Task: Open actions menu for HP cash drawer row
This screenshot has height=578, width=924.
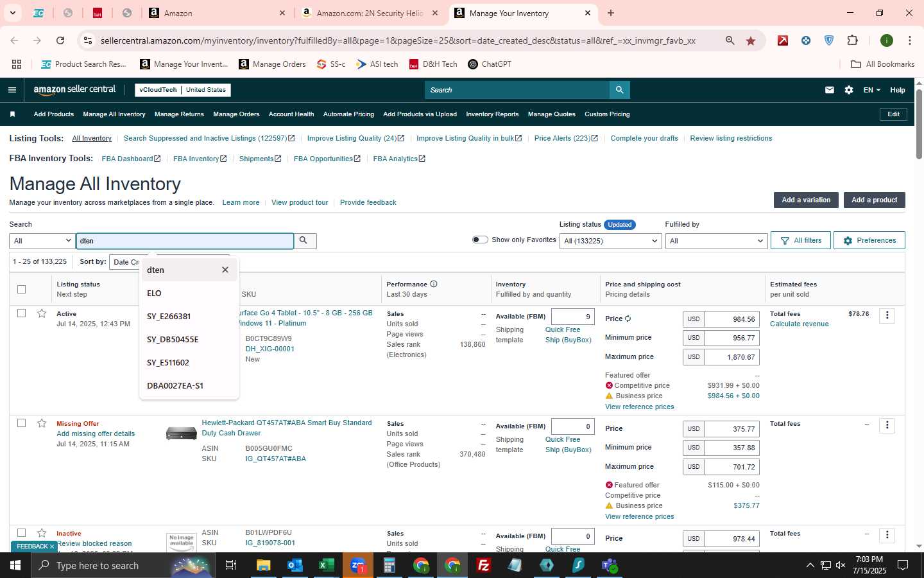Action: tap(887, 425)
